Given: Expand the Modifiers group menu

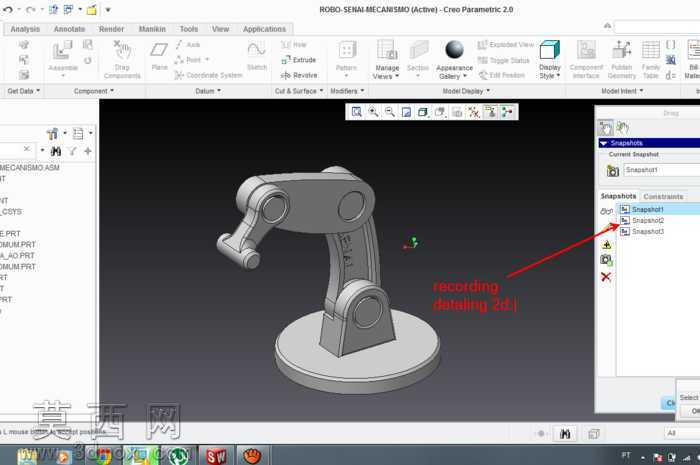Looking at the screenshot, I should pyautogui.click(x=347, y=91).
